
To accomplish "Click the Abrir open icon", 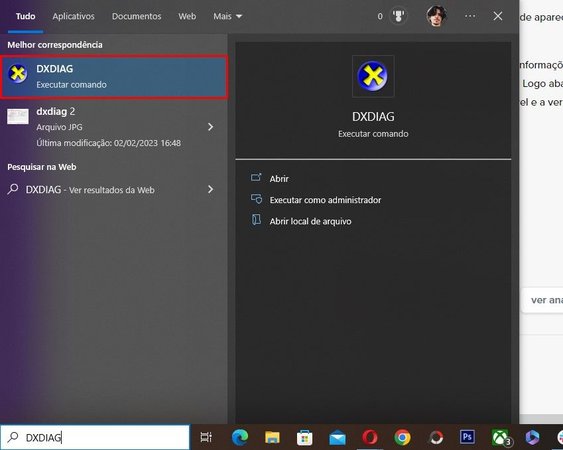I will [x=256, y=177].
